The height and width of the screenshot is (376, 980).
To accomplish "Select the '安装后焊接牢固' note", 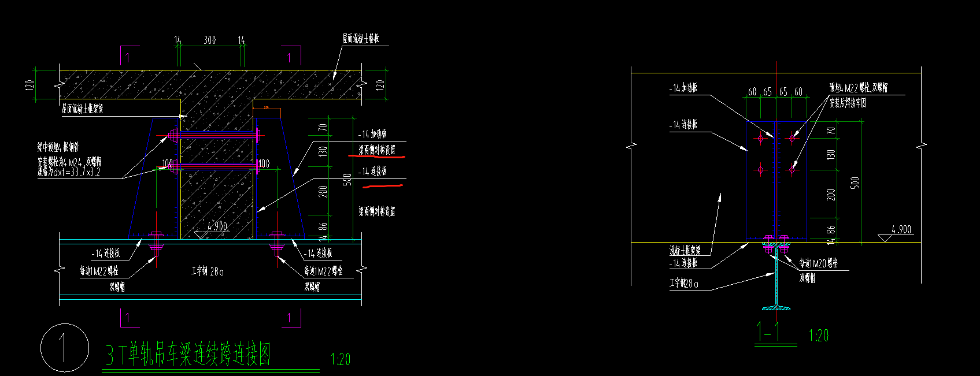I will (x=848, y=103).
